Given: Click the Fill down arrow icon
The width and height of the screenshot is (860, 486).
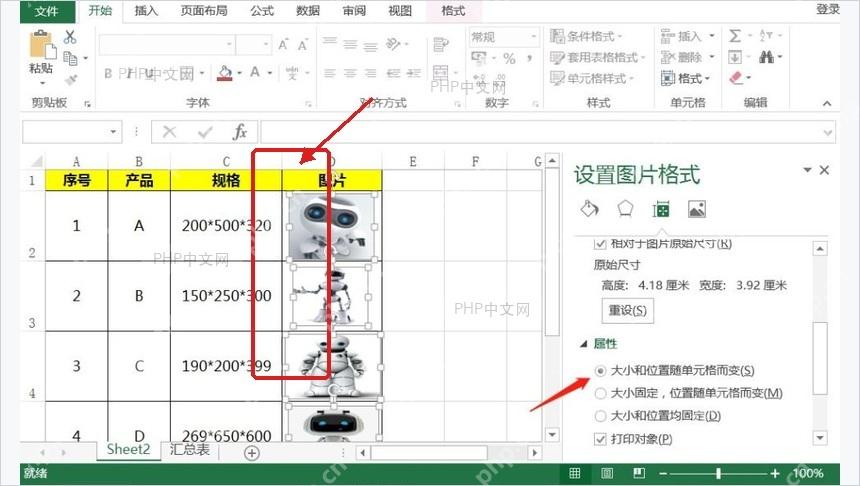Looking at the screenshot, I should [x=735, y=57].
